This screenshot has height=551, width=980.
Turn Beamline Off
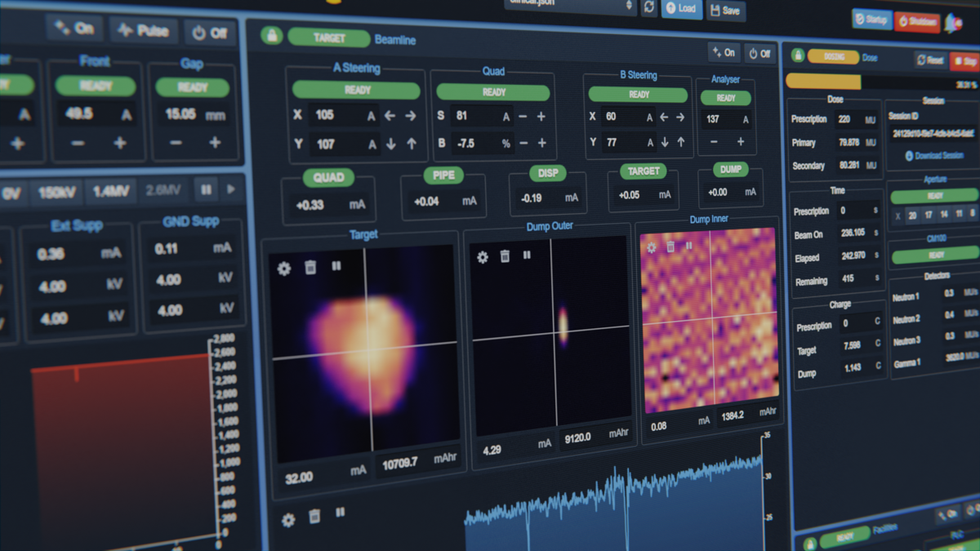759,53
